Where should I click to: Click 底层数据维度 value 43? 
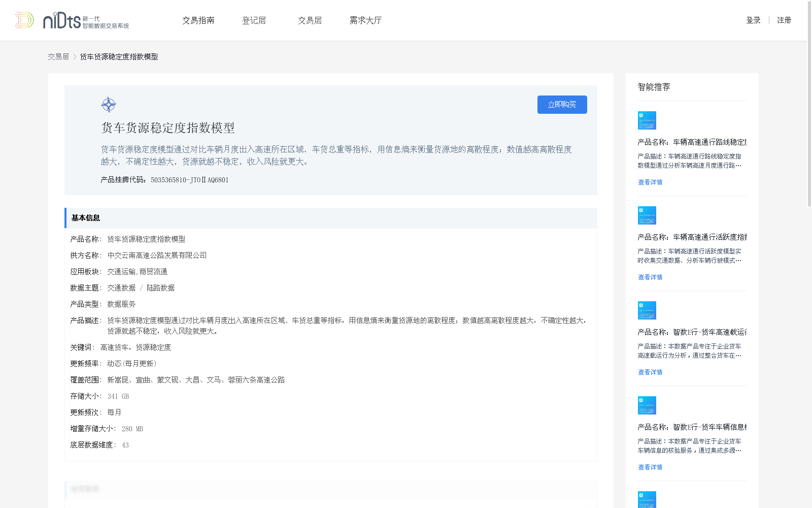pyautogui.click(x=125, y=445)
